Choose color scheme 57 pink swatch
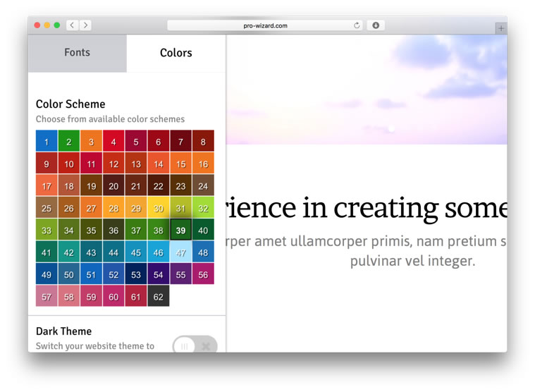The height and width of the screenshot is (392, 535). coord(47,296)
